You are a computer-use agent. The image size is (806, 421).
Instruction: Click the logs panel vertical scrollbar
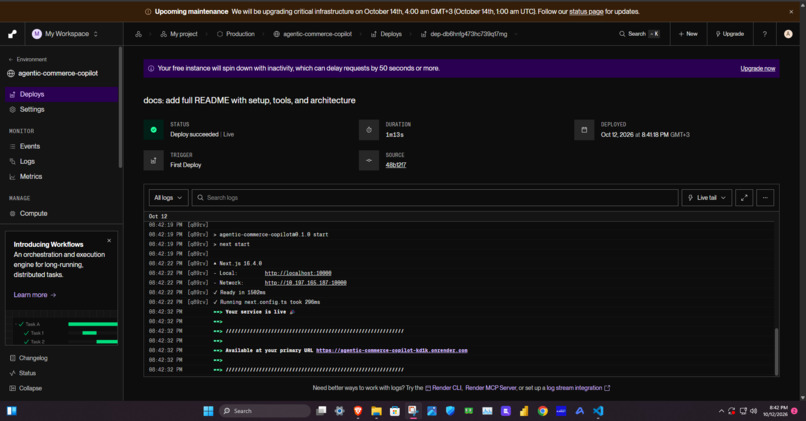(x=776, y=351)
